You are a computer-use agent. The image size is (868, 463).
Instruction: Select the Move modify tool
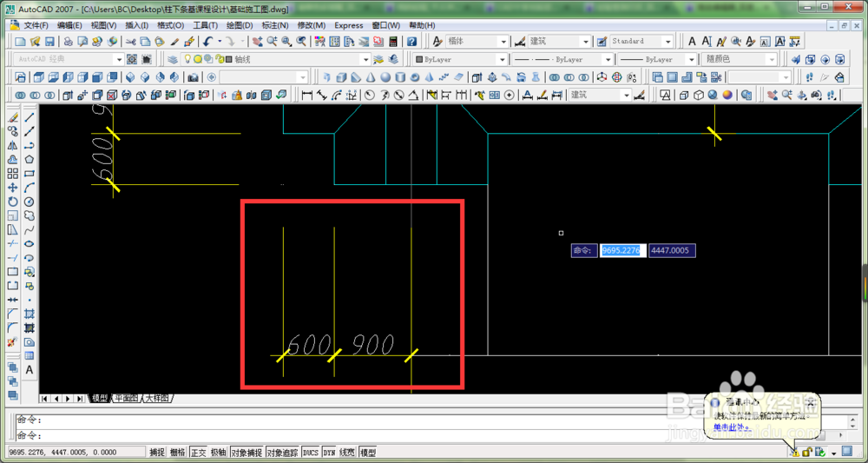tap(13, 188)
